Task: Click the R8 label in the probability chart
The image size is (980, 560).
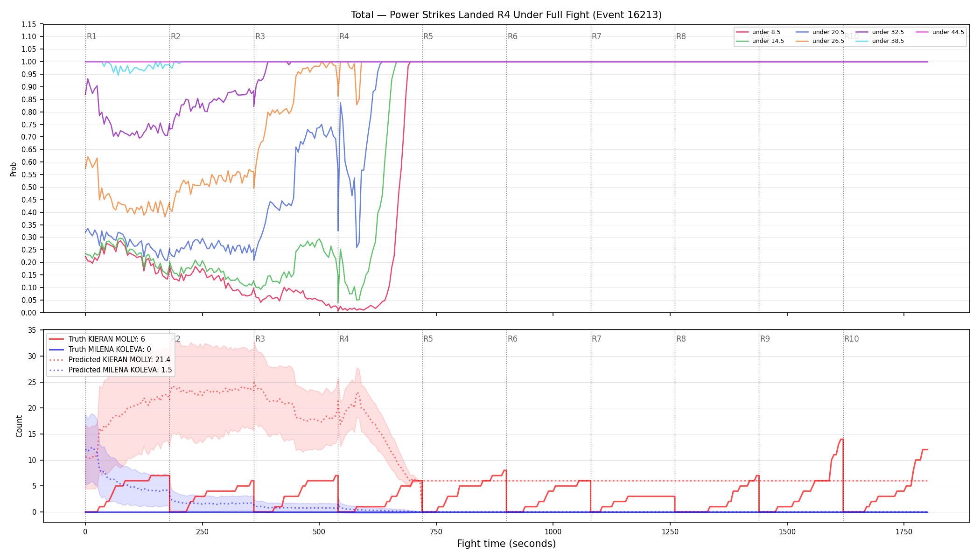Action: (681, 36)
